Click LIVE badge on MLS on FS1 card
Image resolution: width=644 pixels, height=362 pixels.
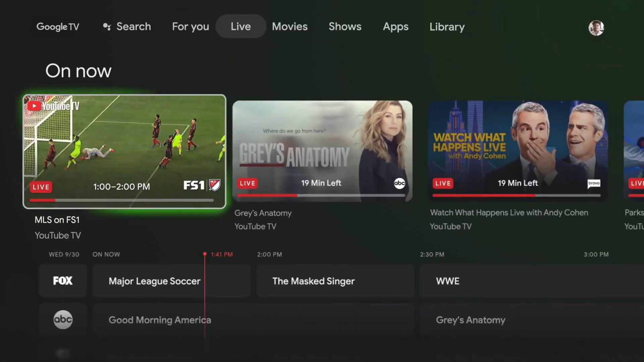coord(41,187)
